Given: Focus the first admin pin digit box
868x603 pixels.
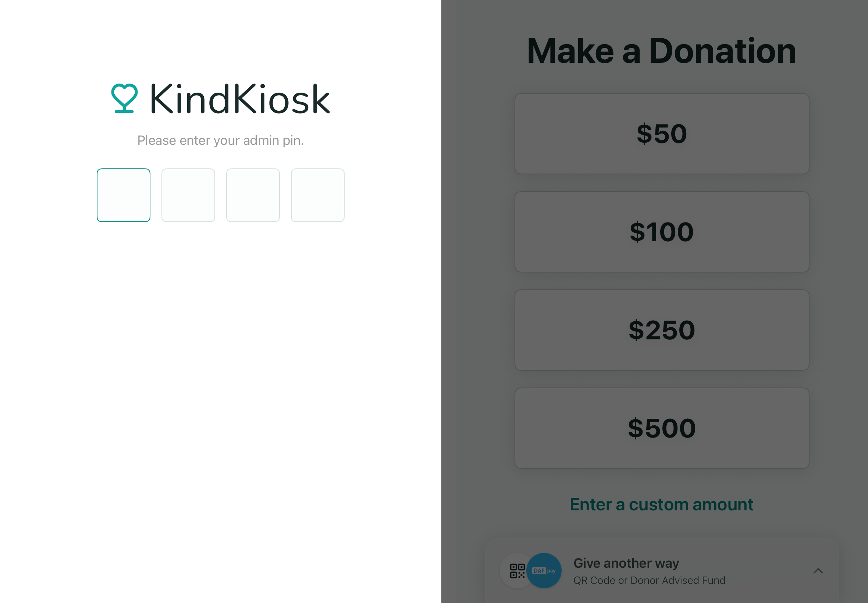Looking at the screenshot, I should pos(124,195).
